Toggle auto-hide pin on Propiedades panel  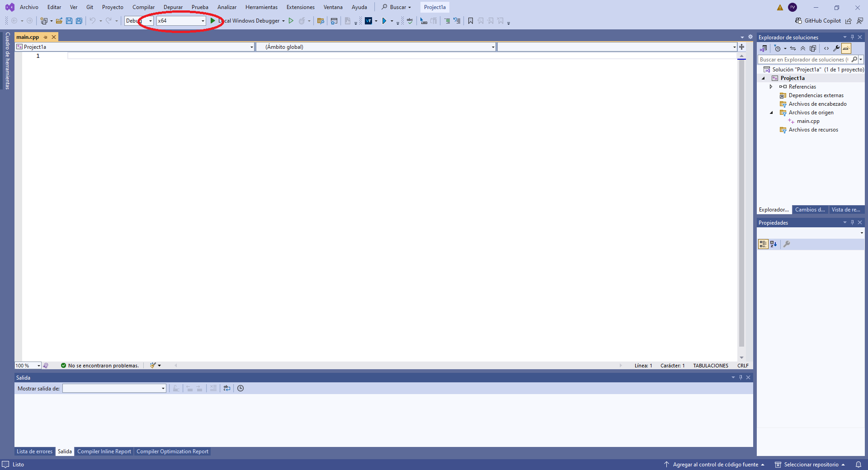point(852,222)
